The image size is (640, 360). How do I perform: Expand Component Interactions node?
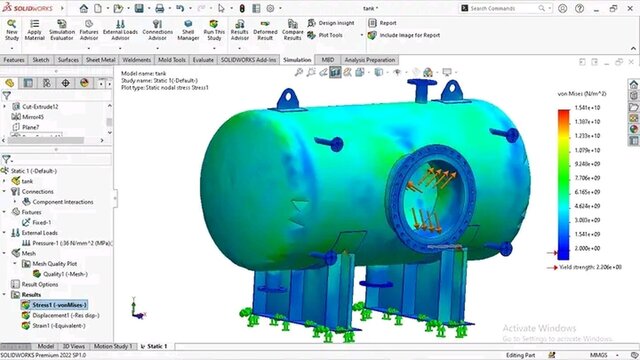coord(15,202)
